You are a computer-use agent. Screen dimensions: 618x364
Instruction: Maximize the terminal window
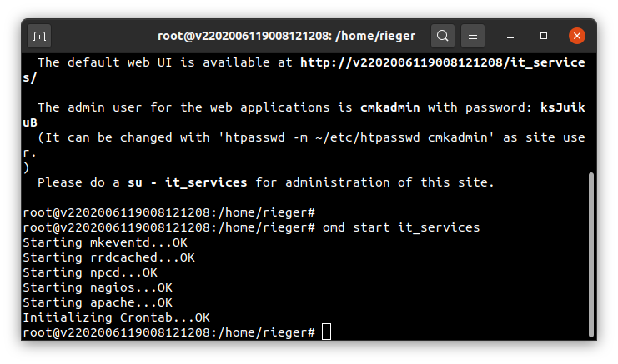(544, 36)
